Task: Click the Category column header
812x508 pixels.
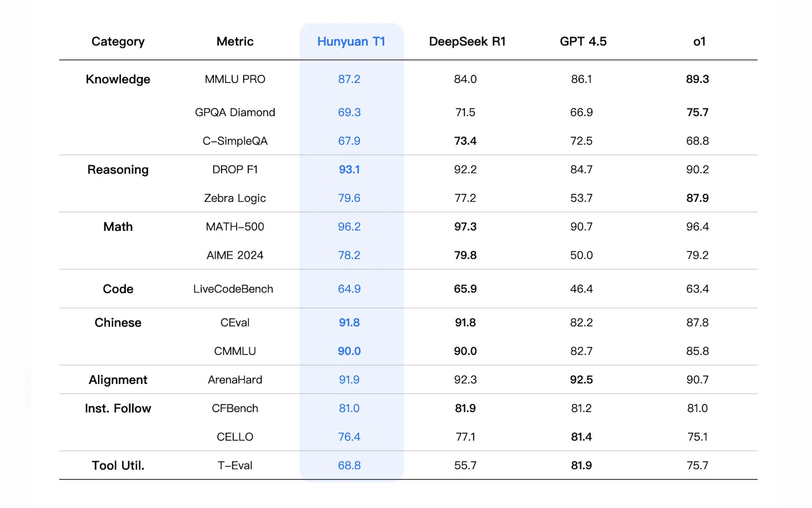Action: coord(118,41)
